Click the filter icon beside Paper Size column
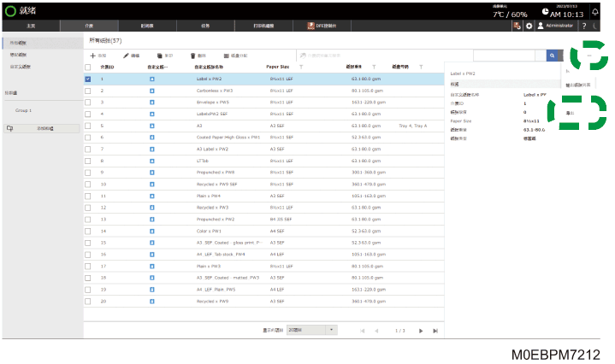 (x=301, y=67)
